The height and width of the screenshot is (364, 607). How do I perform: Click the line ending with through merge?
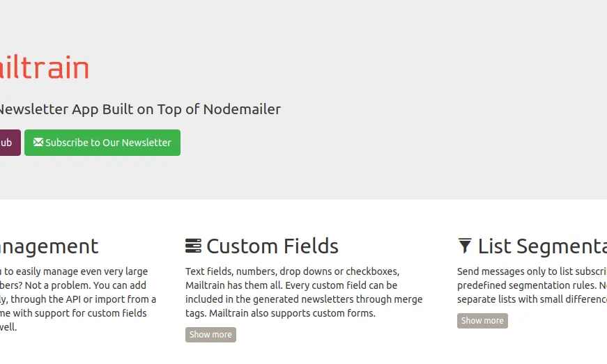click(304, 299)
